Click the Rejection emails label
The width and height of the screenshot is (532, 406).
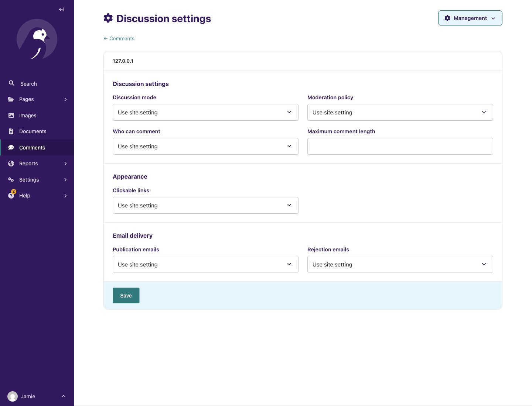[x=328, y=250]
